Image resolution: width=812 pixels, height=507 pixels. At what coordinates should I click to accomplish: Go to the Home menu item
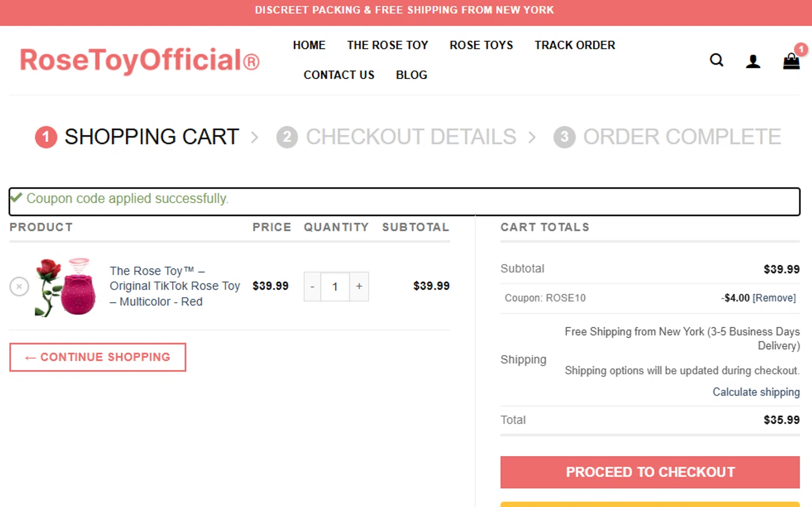(x=309, y=45)
